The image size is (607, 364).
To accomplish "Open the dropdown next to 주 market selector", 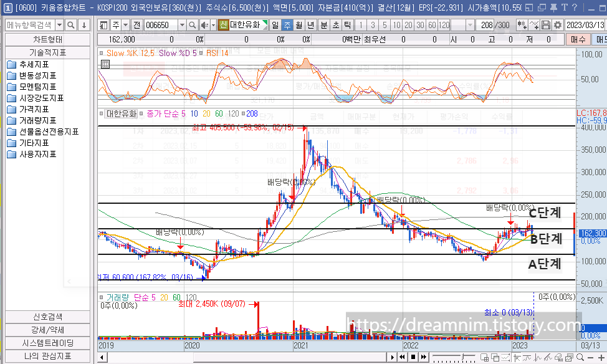I will pyautogui.click(x=125, y=25).
